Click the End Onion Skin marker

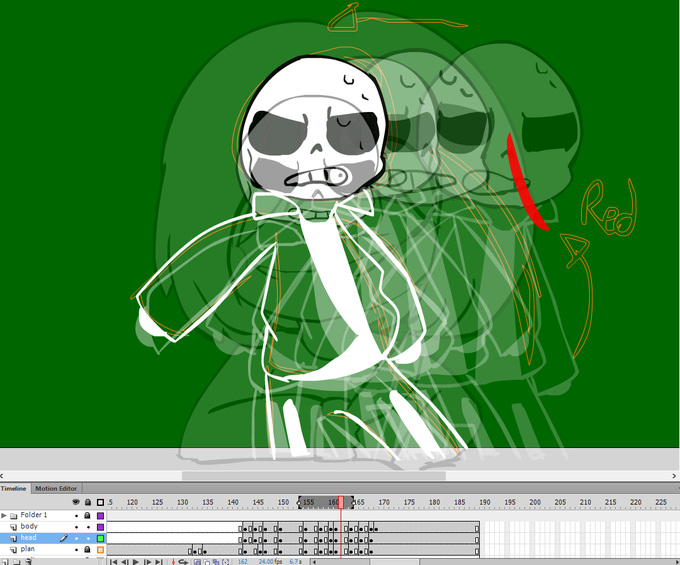[x=353, y=503]
